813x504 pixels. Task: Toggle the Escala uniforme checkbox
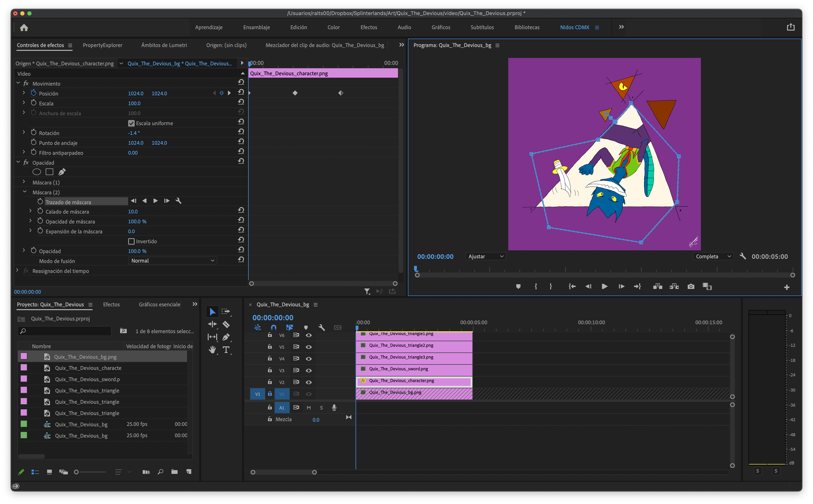131,123
